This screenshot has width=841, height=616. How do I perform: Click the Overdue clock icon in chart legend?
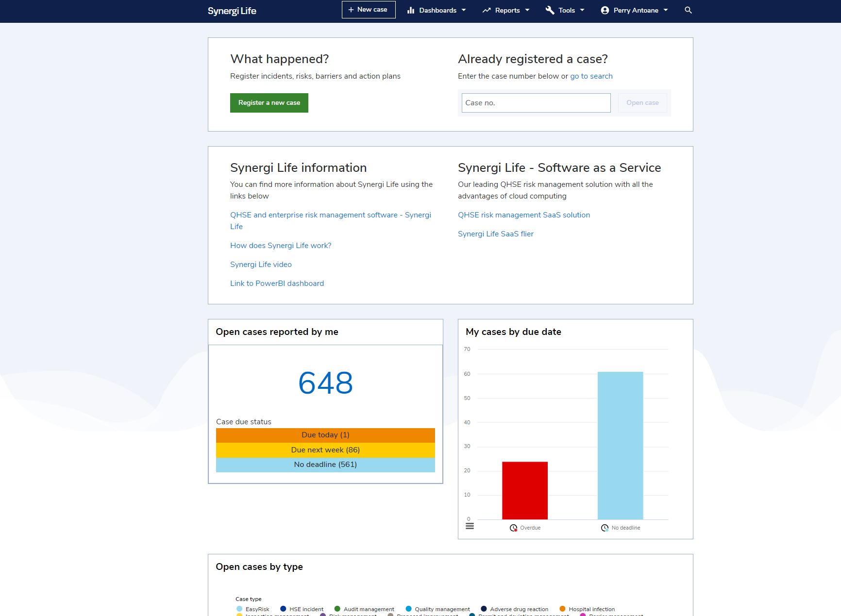[x=513, y=528]
